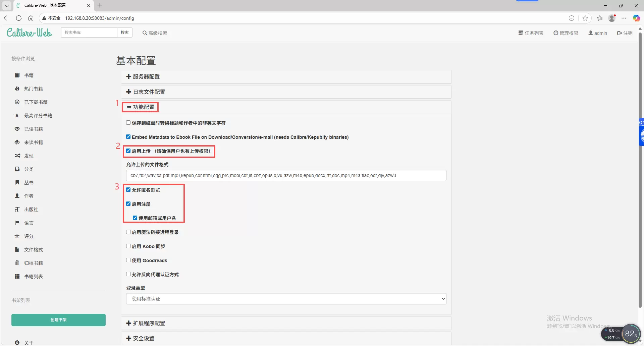644x346 pixels.
Task: Click the top rated books star icon
Action: (17, 116)
